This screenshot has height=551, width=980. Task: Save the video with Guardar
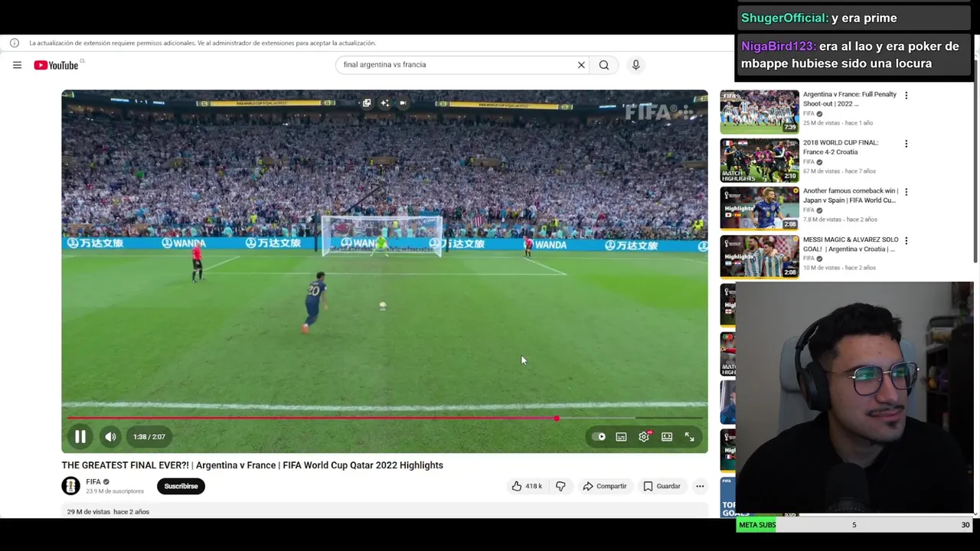point(662,486)
